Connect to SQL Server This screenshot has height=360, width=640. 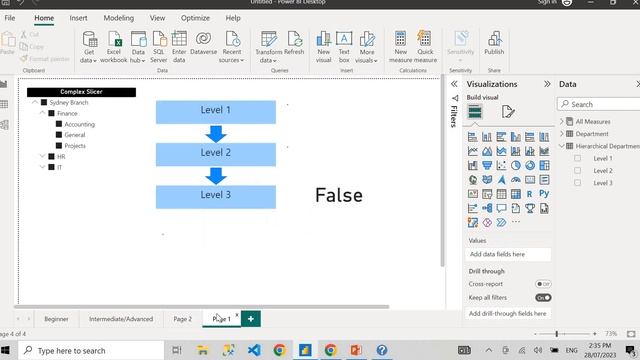tap(159, 47)
